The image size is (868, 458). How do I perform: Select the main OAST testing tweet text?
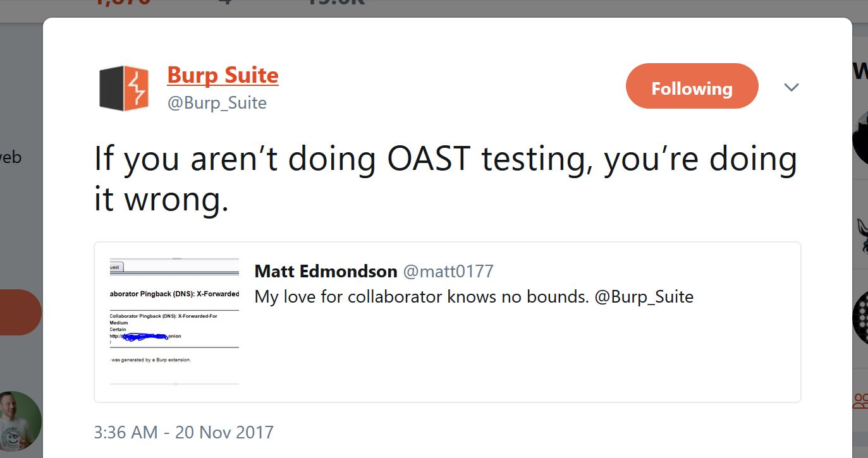coord(445,179)
